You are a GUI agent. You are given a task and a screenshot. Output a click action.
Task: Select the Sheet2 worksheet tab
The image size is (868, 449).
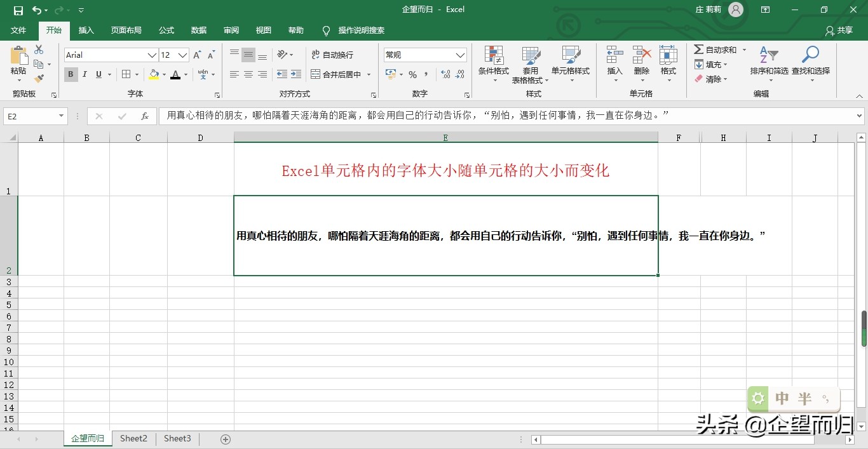click(133, 438)
